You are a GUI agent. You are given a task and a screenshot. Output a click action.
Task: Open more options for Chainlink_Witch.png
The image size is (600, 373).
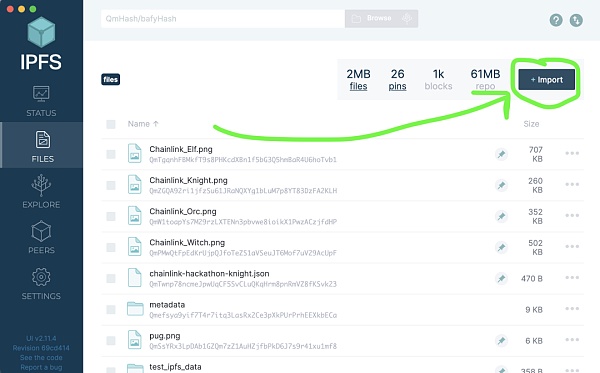[x=572, y=246]
